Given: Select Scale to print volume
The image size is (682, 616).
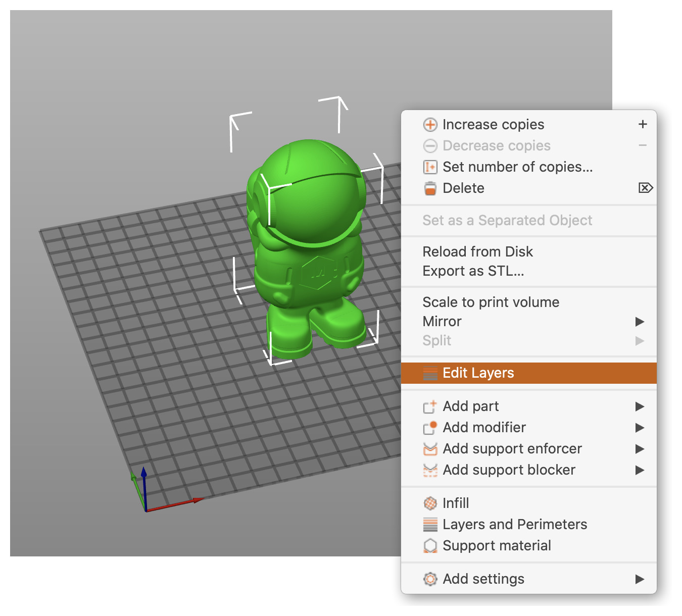Looking at the screenshot, I should 529,302.
